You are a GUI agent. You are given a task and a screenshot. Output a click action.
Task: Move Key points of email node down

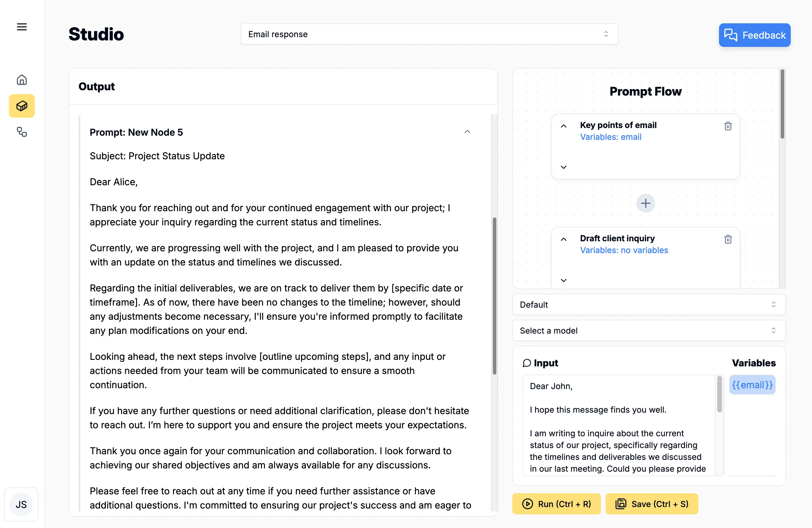pos(564,167)
